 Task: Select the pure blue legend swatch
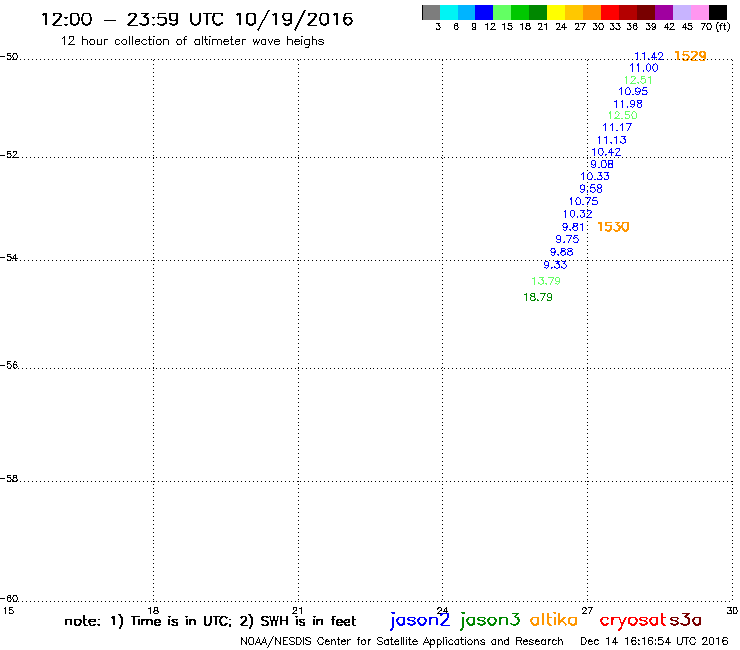pos(484,12)
